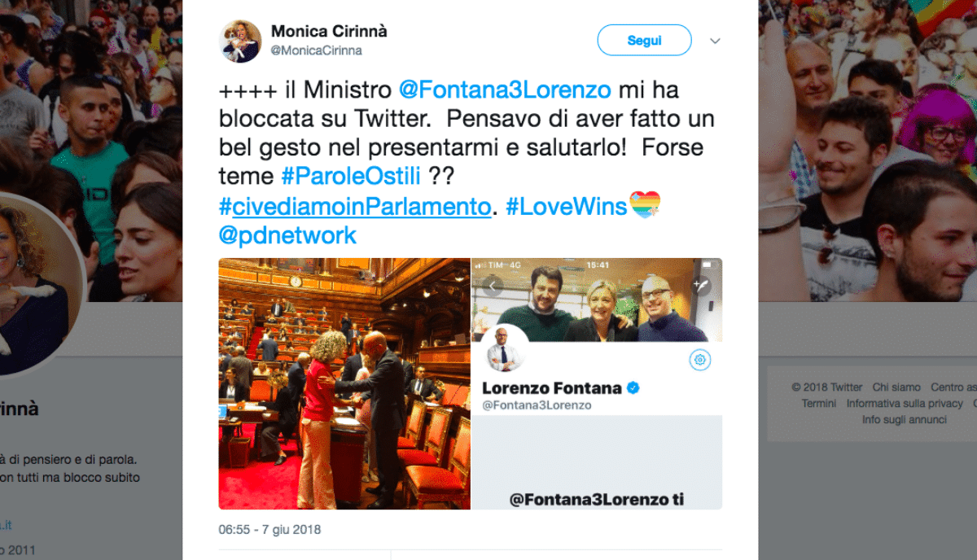Open the Lorenzo Fontana profile screenshot

(598, 383)
